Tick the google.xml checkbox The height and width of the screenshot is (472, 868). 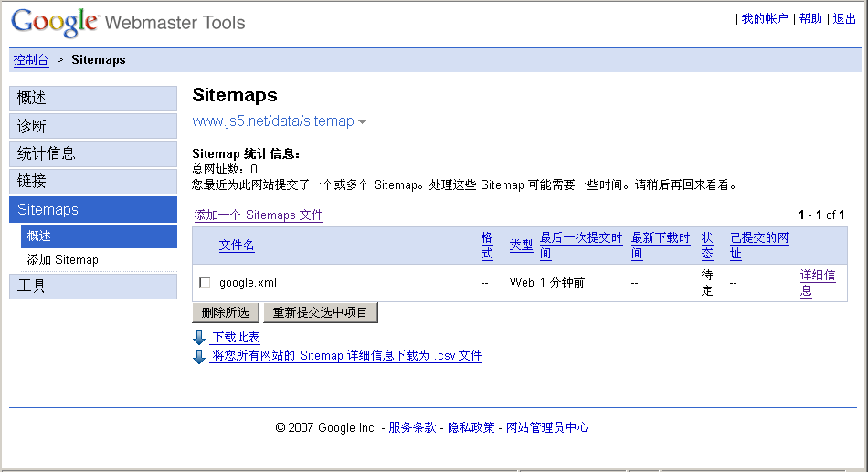click(205, 282)
